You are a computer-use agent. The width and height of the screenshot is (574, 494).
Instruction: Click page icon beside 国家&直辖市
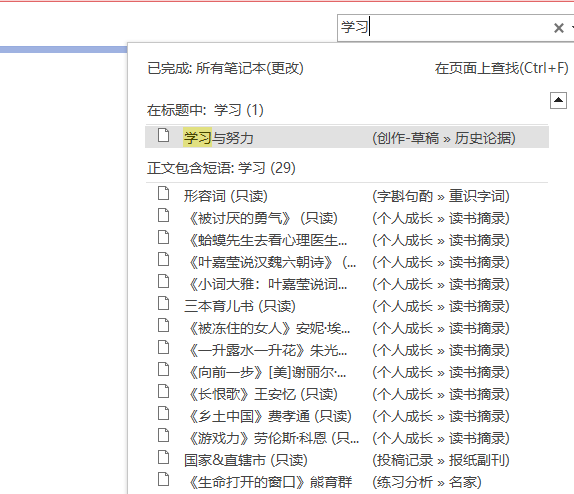click(x=163, y=457)
